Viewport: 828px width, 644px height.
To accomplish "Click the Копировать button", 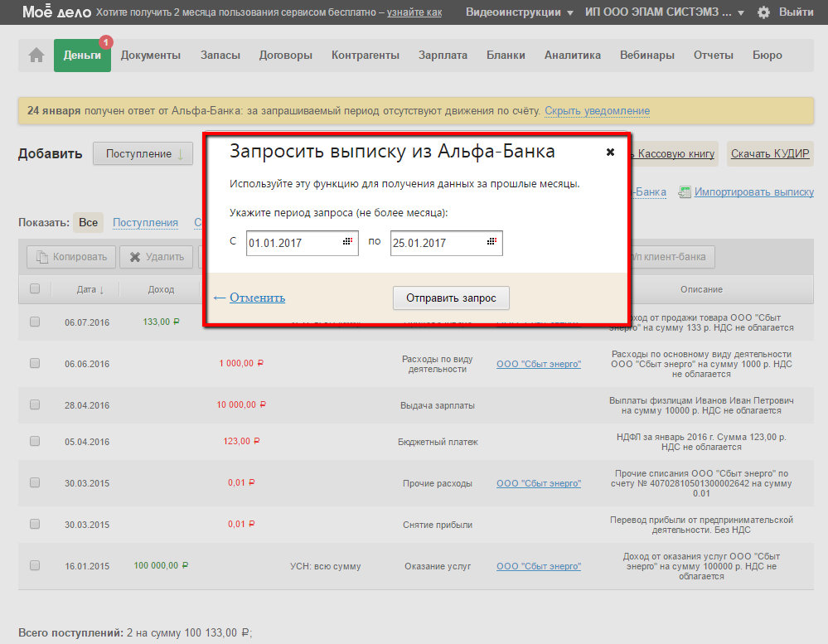I will [x=70, y=257].
